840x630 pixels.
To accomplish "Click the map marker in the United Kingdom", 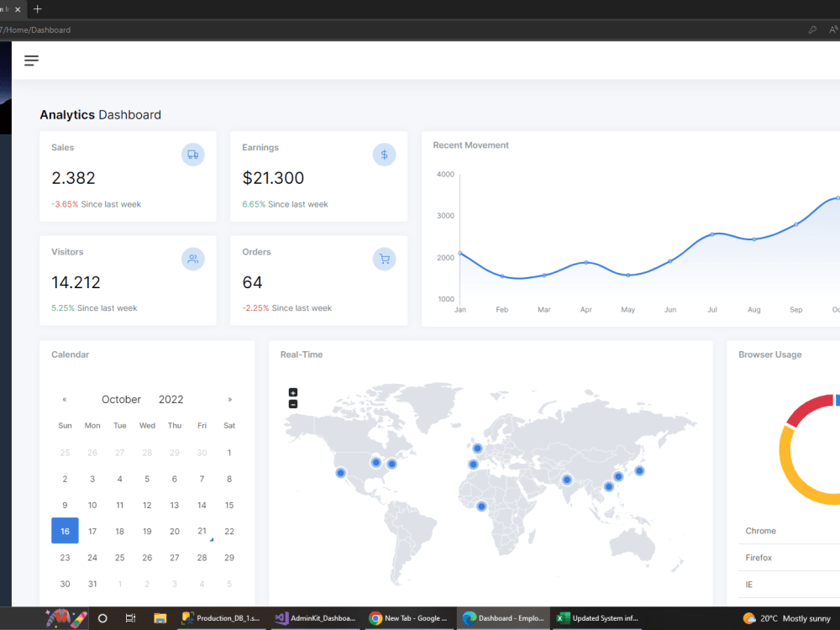I will [477, 449].
